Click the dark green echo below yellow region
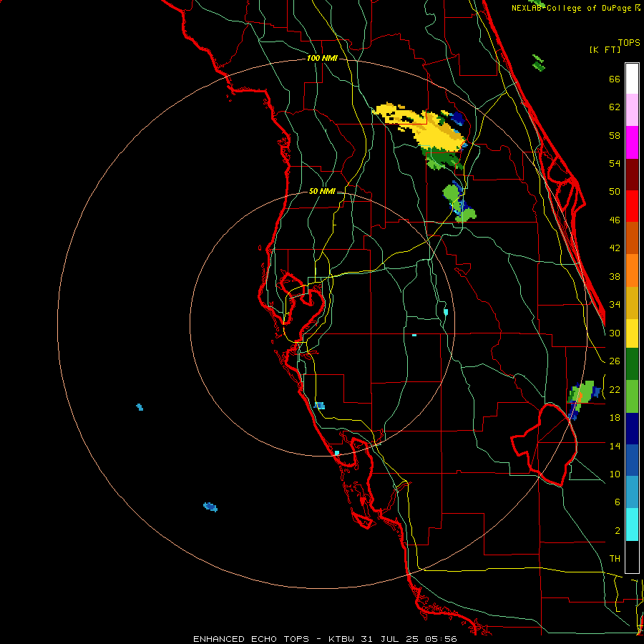 pos(443,160)
